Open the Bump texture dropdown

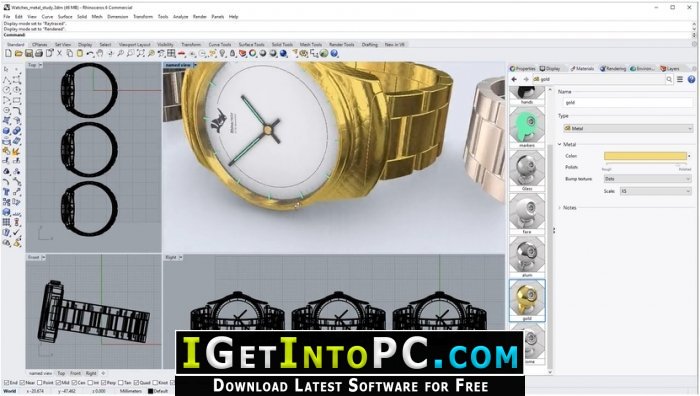(647, 179)
